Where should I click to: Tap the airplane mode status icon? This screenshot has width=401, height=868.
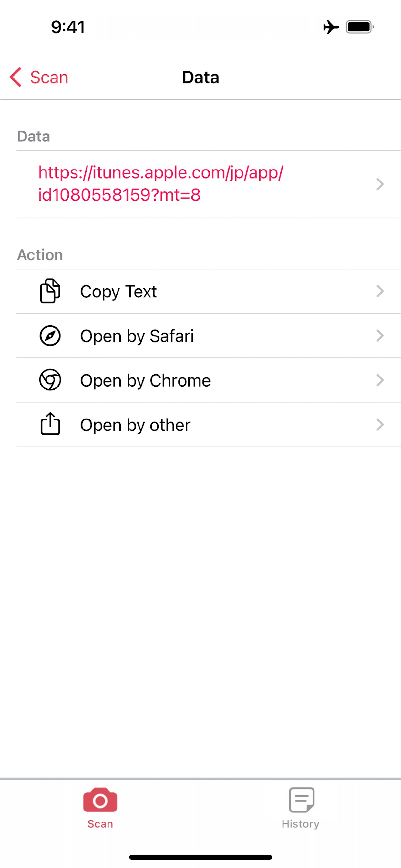[x=331, y=27]
